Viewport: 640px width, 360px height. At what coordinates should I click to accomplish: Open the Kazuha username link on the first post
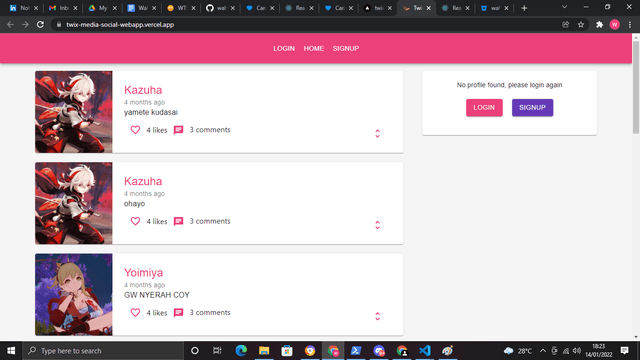pos(143,90)
